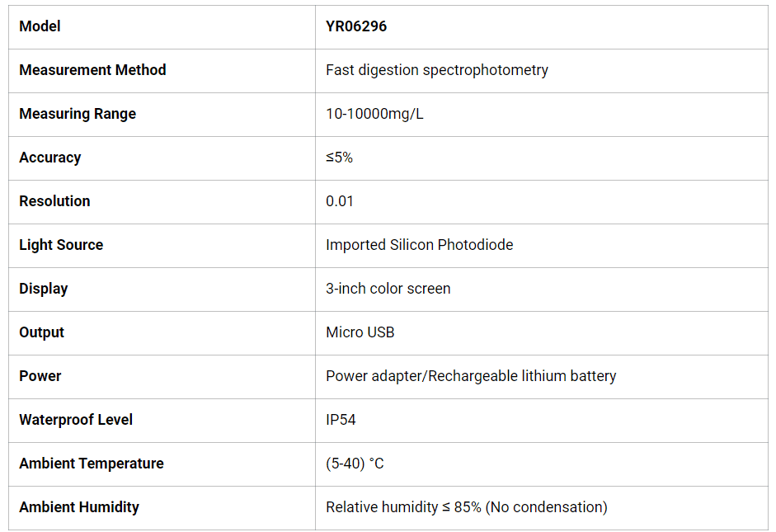776x532 pixels.
Task: Click the "Measurement Method" row label
Action: [x=92, y=70]
